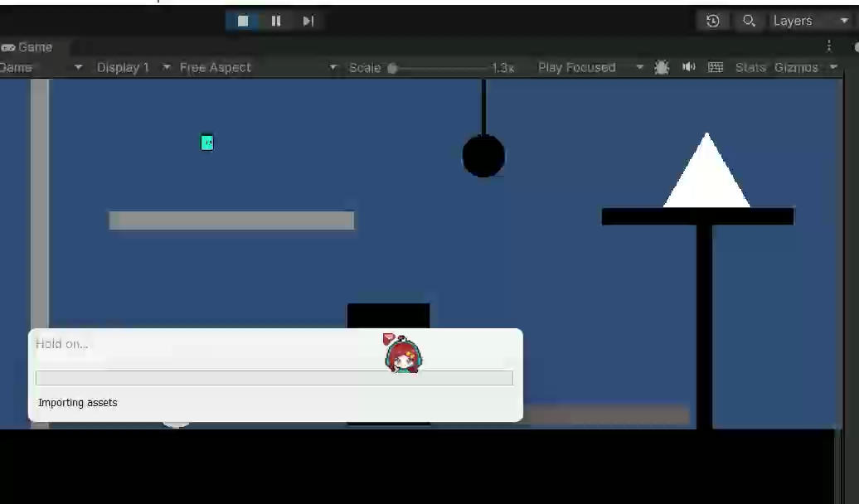Select the Game tab
This screenshot has width=859, height=504.
click(27, 47)
